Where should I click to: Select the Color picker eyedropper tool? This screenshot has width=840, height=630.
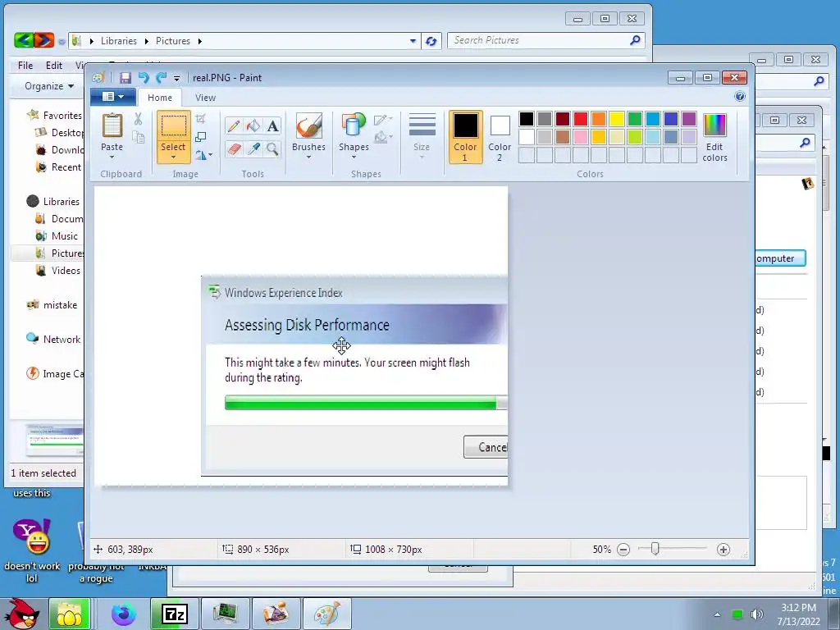tap(253, 148)
